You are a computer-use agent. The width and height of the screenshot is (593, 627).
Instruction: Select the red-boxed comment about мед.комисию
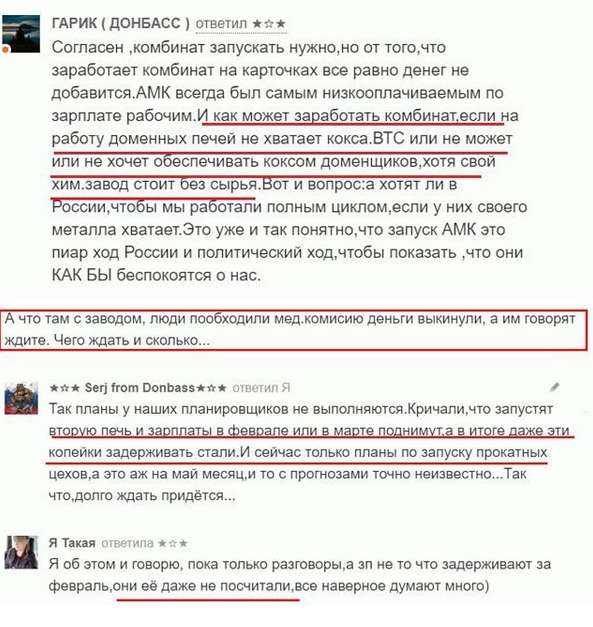[x=294, y=330]
